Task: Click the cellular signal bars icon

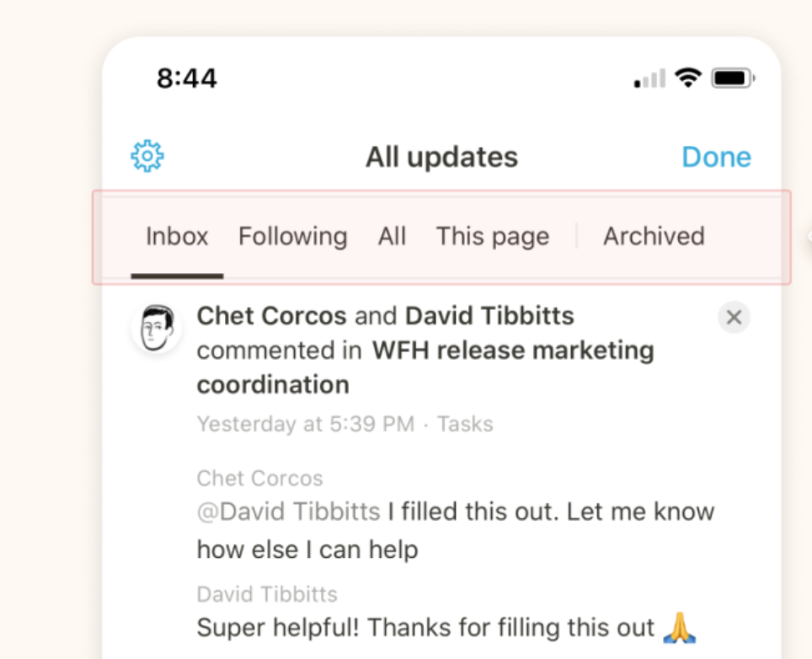Action: tap(649, 80)
